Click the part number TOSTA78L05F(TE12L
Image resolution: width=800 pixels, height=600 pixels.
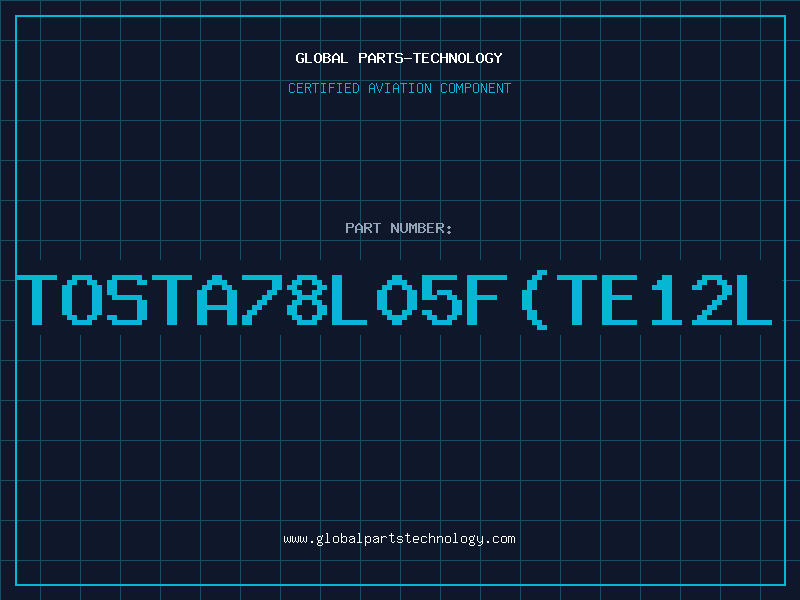pyautogui.click(x=394, y=301)
